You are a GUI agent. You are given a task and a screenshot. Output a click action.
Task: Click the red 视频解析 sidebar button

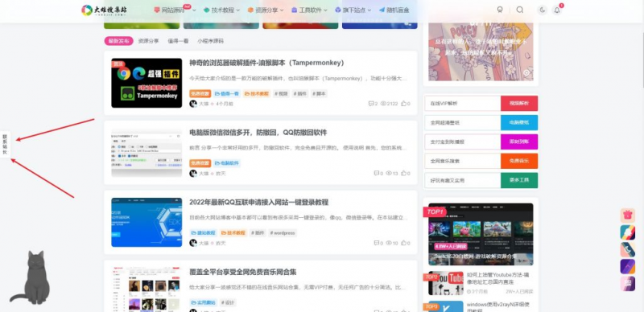pyautogui.click(x=519, y=104)
